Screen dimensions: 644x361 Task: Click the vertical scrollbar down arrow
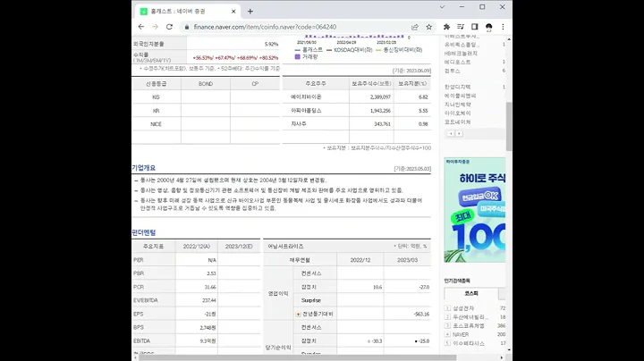tap(509, 350)
